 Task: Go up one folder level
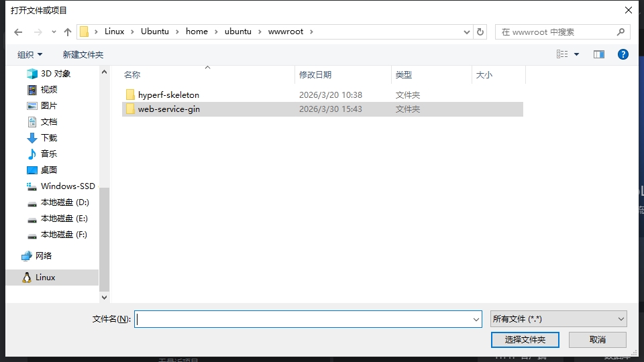pos(68,32)
